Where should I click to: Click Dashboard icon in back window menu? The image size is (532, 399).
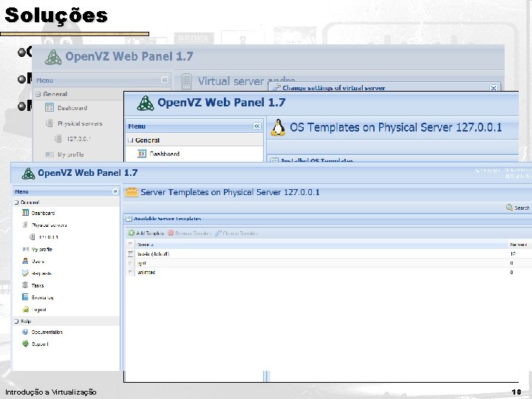tap(50, 108)
